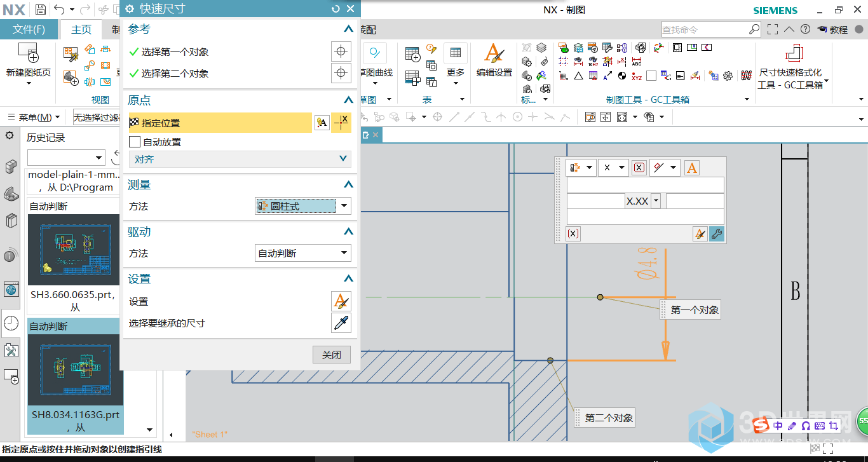Image resolution: width=868 pixels, height=462 pixels.
Task: Click the help question mark icon
Action: 805,29
